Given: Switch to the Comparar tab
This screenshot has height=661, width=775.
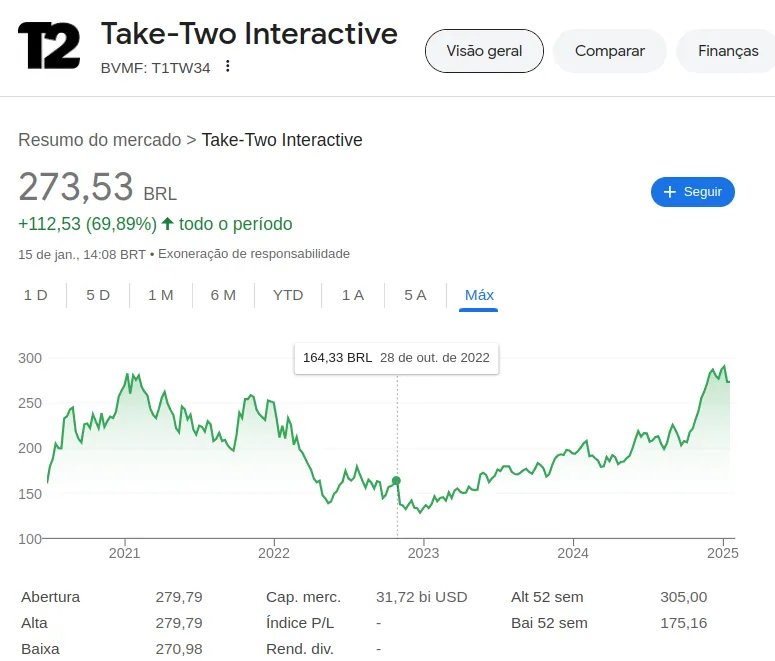Looking at the screenshot, I should pos(609,51).
